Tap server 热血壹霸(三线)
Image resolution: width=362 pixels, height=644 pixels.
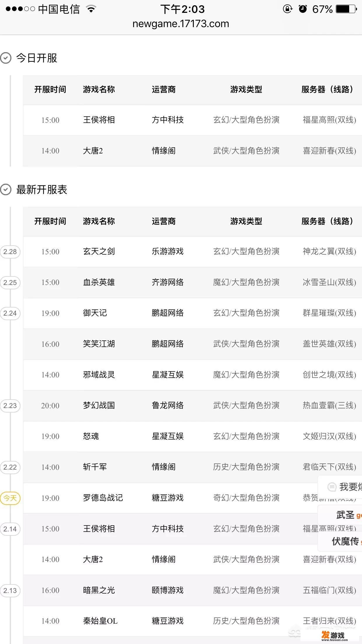[329, 405]
